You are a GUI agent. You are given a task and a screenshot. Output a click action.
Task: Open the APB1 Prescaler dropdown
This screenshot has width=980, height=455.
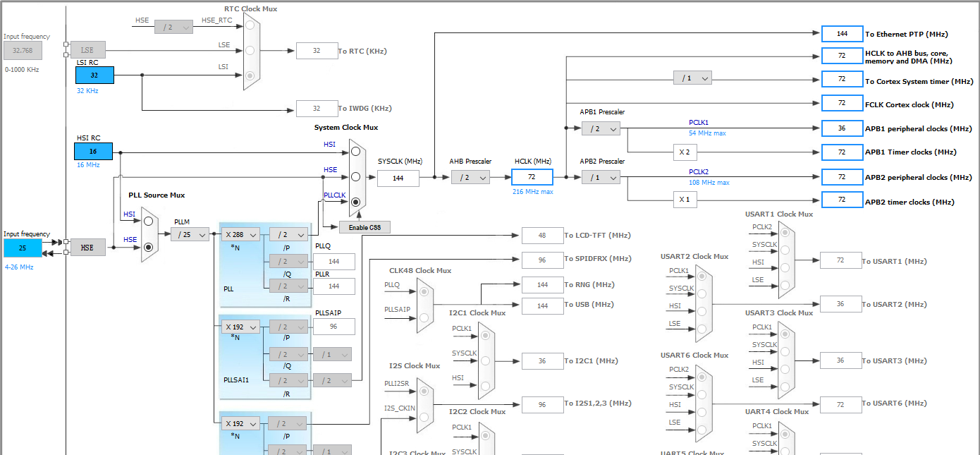pos(602,129)
